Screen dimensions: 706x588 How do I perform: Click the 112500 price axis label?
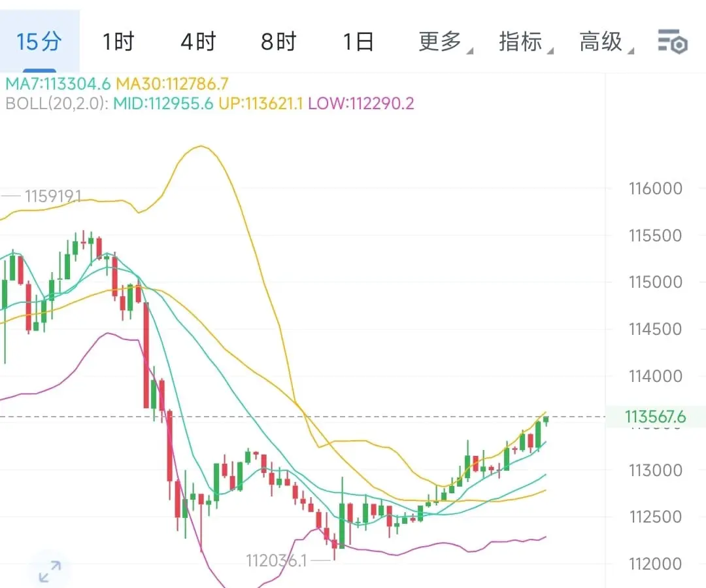click(x=655, y=517)
